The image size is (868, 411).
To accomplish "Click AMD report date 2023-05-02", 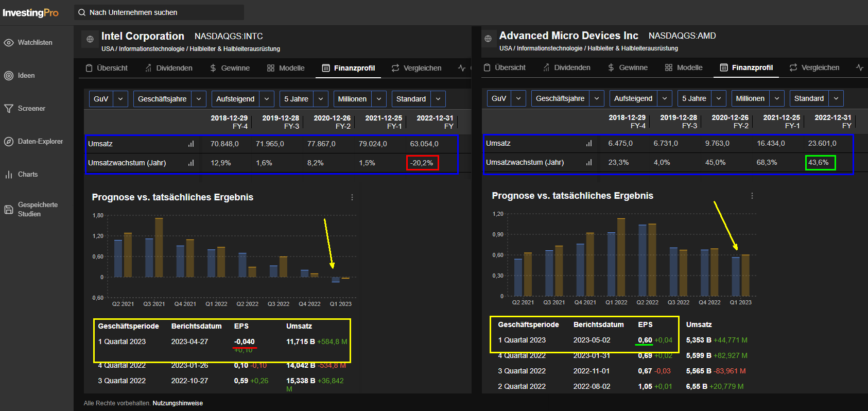I will (x=592, y=340).
